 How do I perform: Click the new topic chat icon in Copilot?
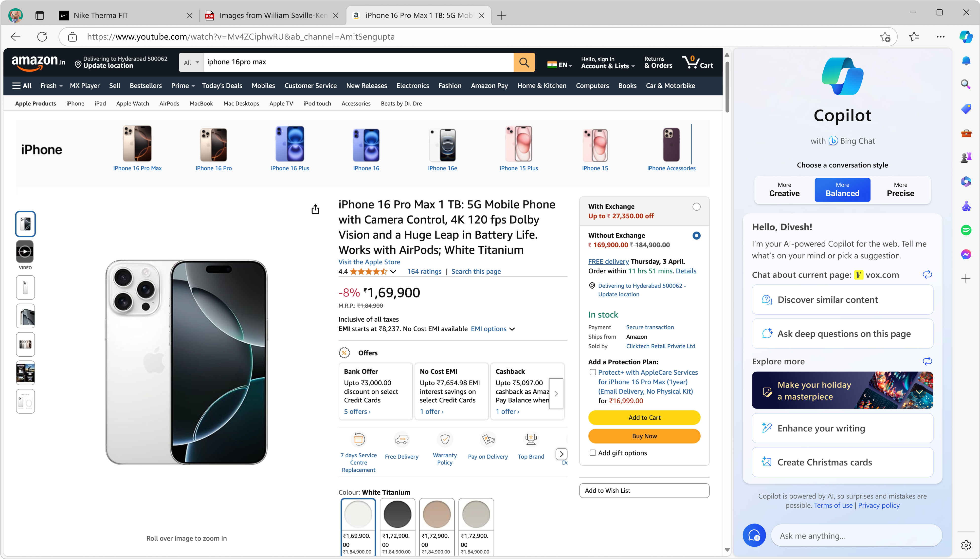tap(754, 535)
